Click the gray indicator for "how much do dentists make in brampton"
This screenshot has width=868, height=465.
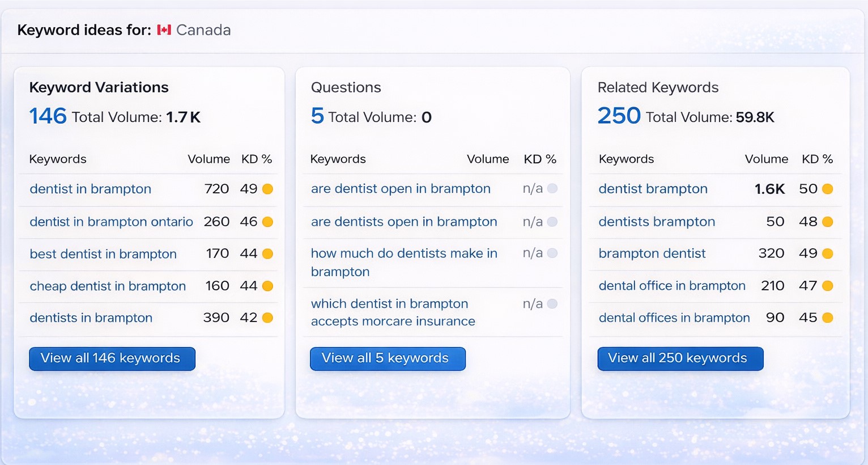pos(552,253)
